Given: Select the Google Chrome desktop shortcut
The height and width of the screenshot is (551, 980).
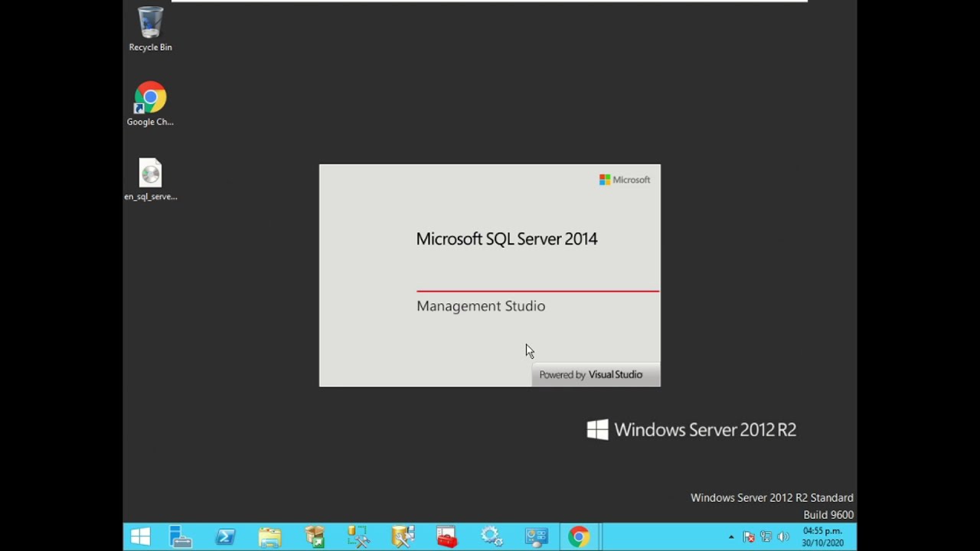Looking at the screenshot, I should [x=150, y=103].
